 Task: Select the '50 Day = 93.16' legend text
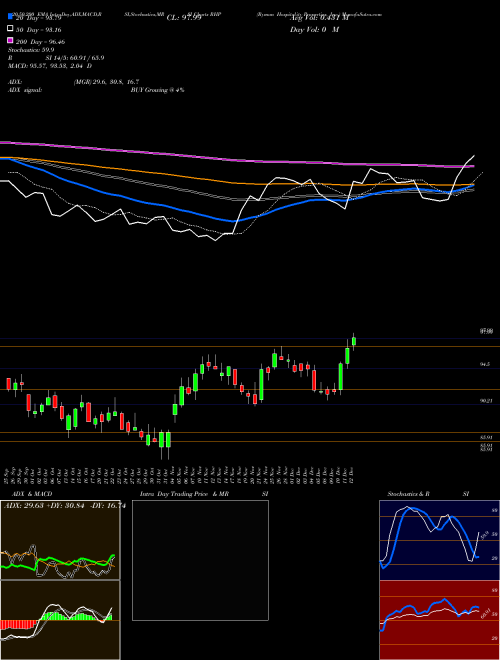pyautogui.click(x=38, y=30)
